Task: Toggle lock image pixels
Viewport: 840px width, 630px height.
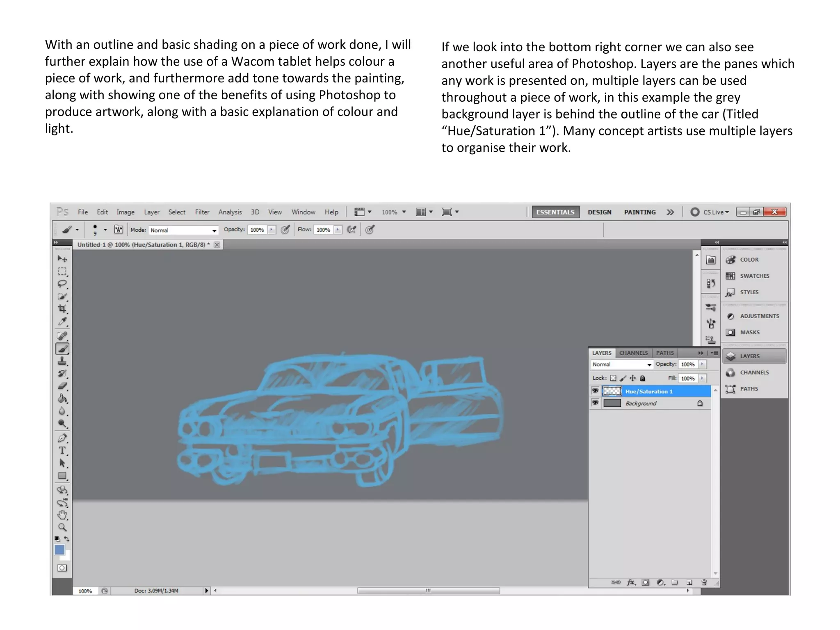Action: coord(623,378)
